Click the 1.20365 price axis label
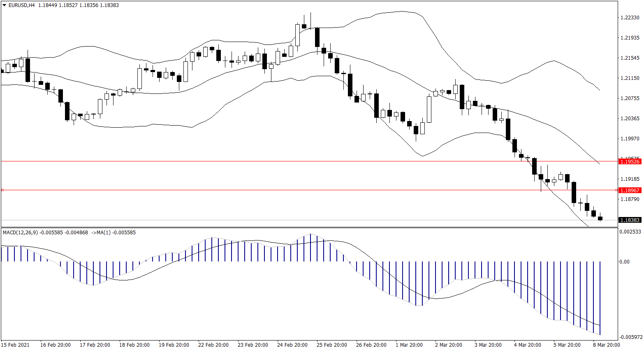 [630, 118]
